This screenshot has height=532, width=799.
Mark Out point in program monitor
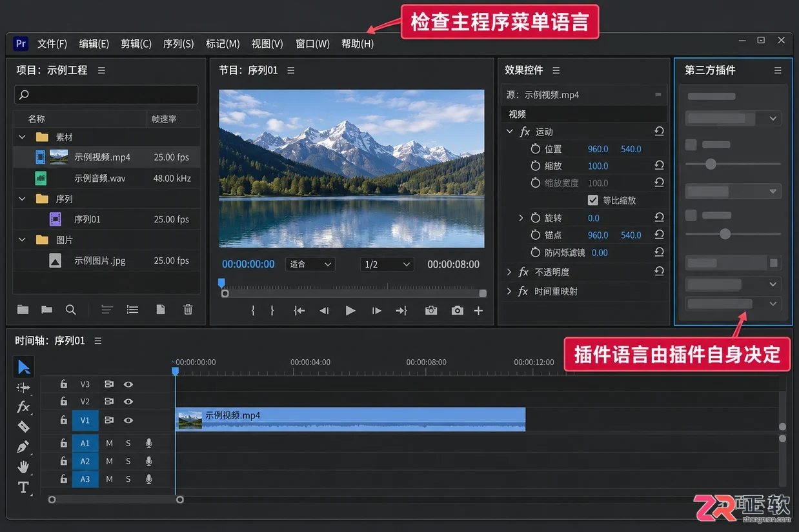(272, 311)
